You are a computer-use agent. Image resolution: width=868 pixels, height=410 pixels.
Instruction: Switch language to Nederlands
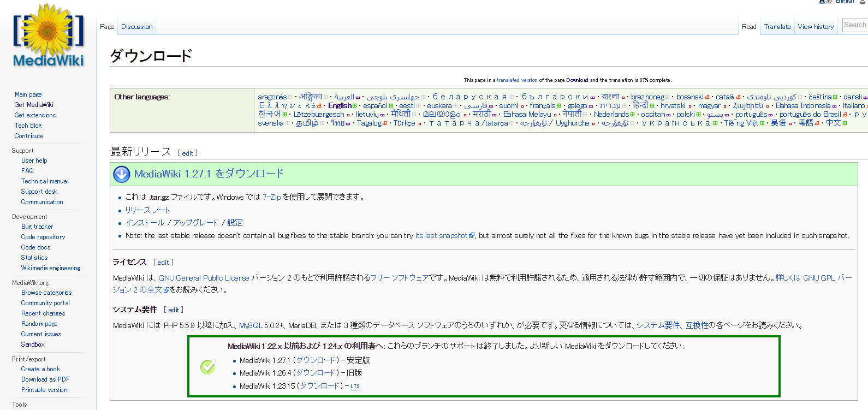pos(611,115)
